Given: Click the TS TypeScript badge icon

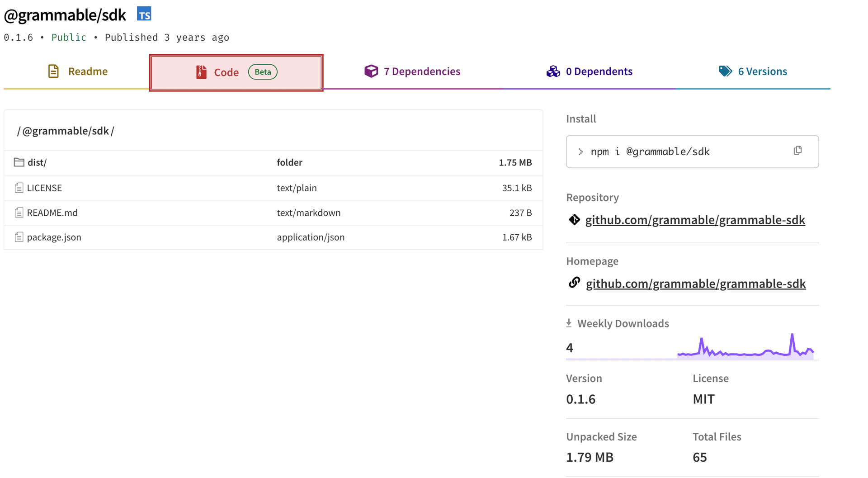Looking at the screenshot, I should pos(144,14).
